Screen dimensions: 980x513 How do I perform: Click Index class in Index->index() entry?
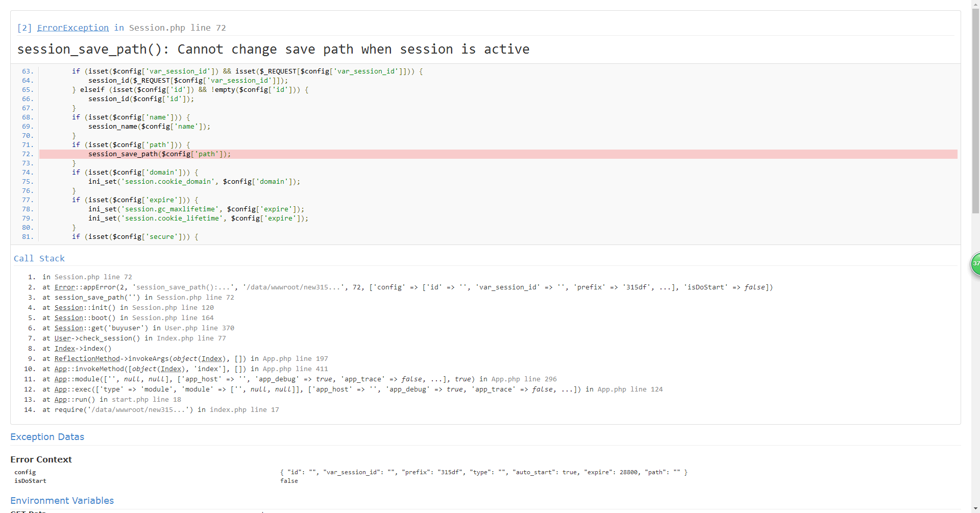click(x=64, y=349)
